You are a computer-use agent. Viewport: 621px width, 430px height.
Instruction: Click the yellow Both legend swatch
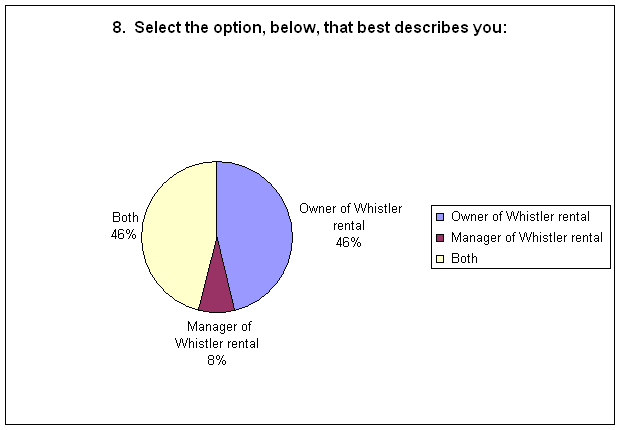(440, 259)
